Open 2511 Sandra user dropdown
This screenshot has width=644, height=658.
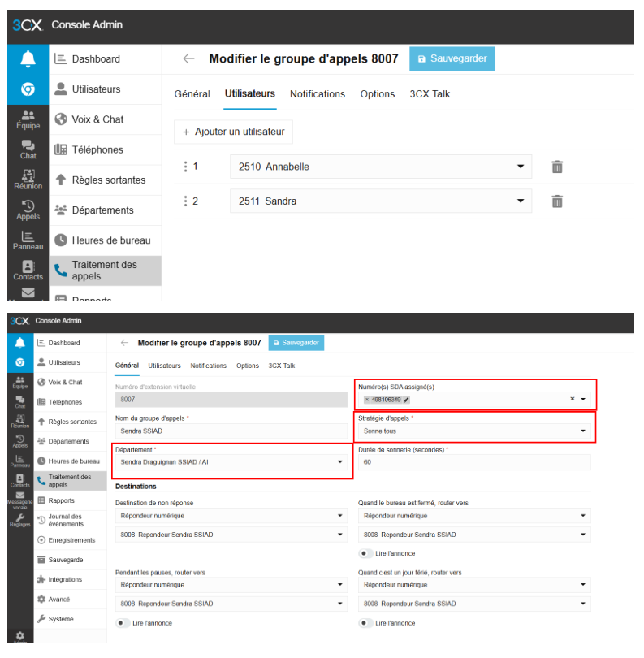[x=381, y=201]
